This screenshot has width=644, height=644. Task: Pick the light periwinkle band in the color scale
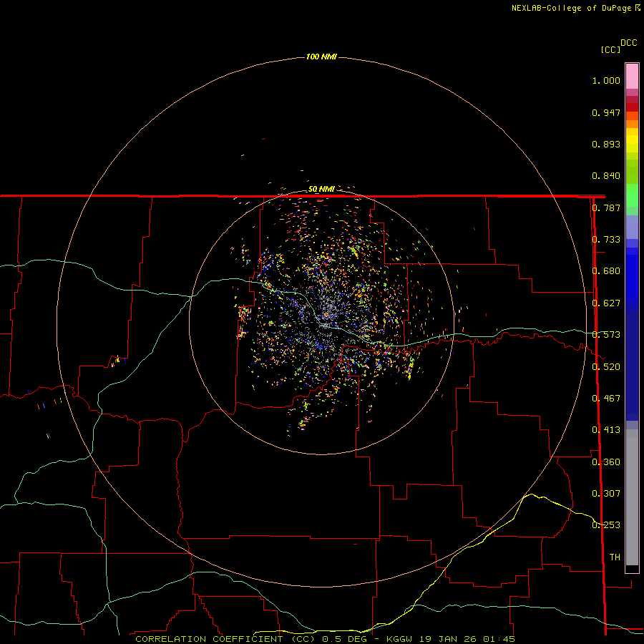632,228
